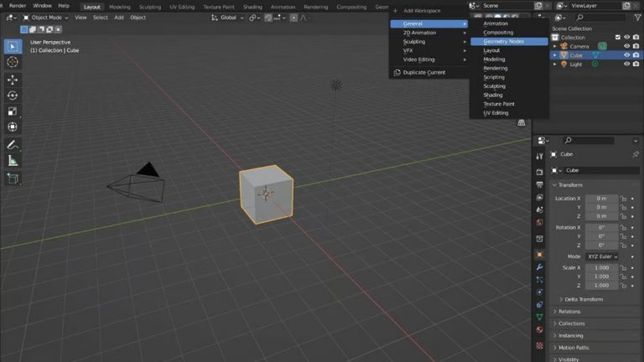Viewport: 644px width, 362px height.
Task: Open the Object properties tab
Action: tap(540, 255)
